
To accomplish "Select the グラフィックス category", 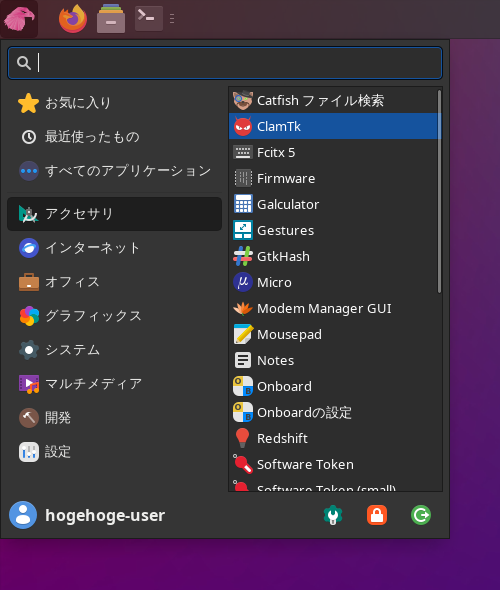I will click(x=114, y=316).
